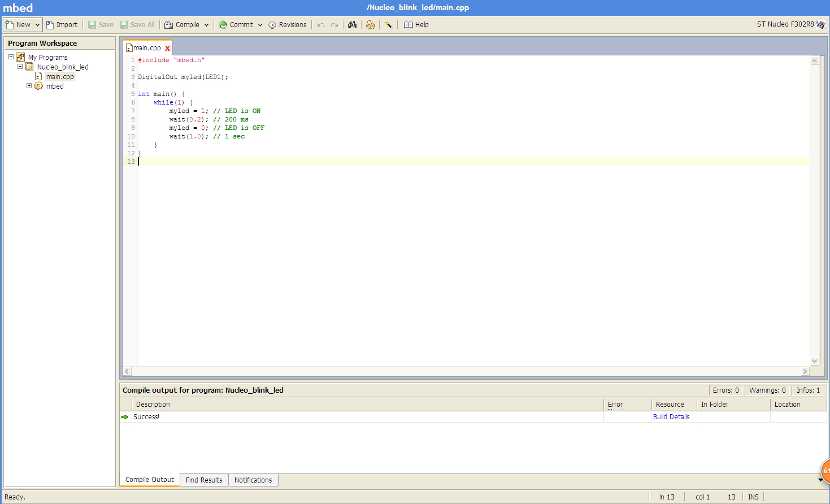Screen dimensions: 830x504
Task: Click the Nucleo_blink_led program icon
Action: click(x=30, y=67)
